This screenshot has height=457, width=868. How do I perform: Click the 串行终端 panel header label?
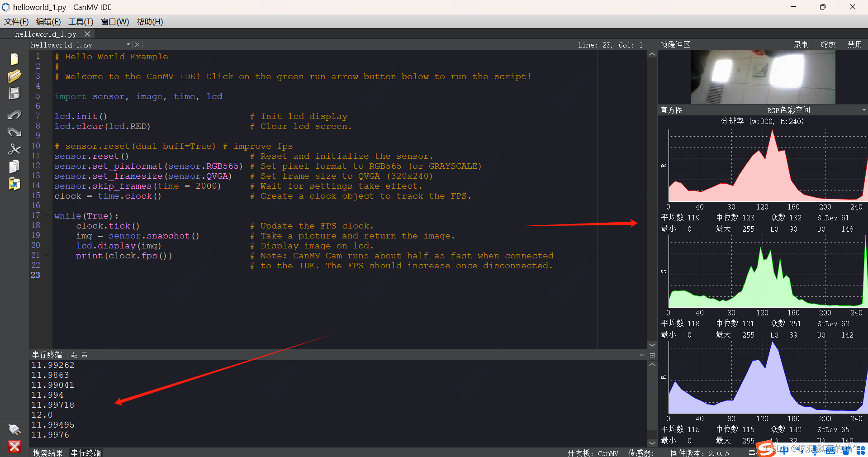pos(47,355)
